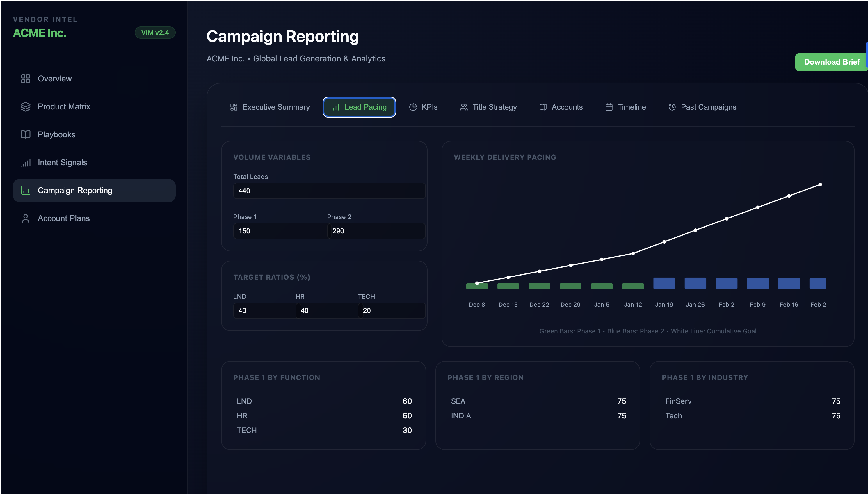Image resolution: width=868 pixels, height=494 pixels.
Task: Focus the Total Leads input field
Action: pyautogui.click(x=329, y=191)
